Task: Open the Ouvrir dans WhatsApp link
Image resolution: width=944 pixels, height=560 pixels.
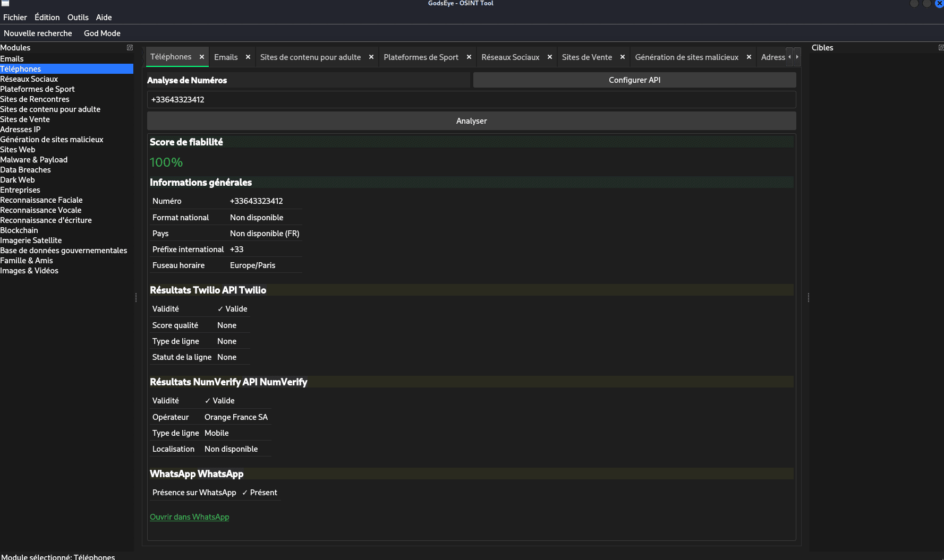Action: [190, 517]
